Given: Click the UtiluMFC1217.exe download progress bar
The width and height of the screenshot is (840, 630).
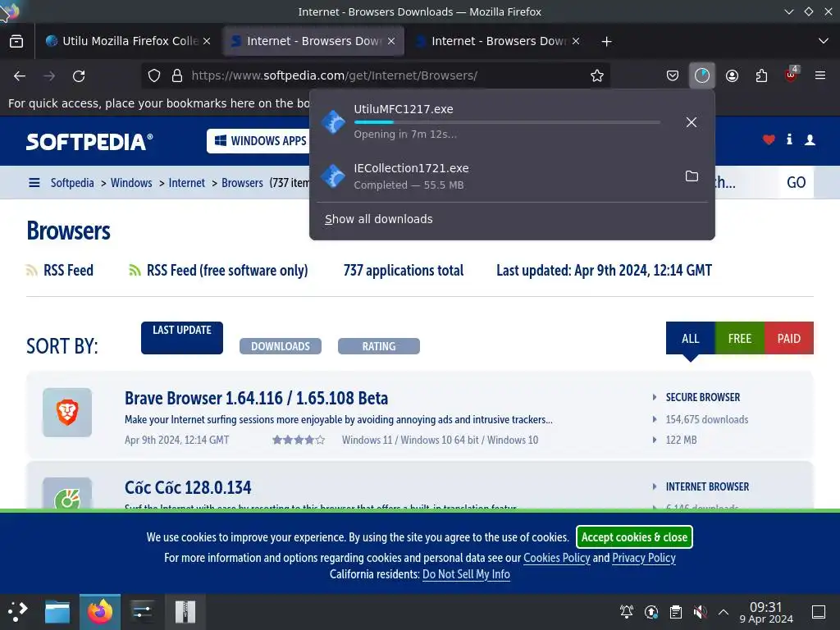Looking at the screenshot, I should [x=507, y=122].
